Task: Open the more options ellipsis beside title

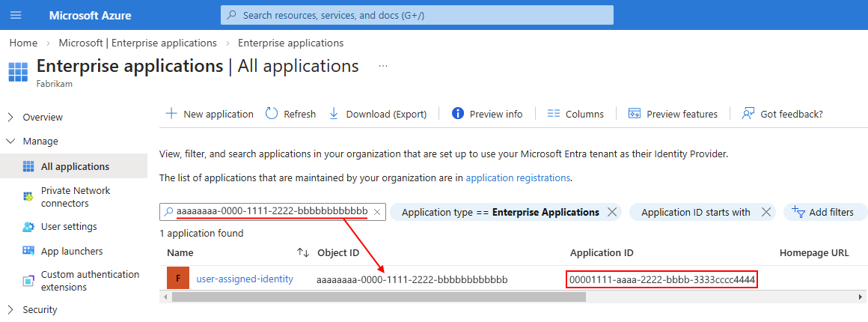Action: click(x=383, y=66)
